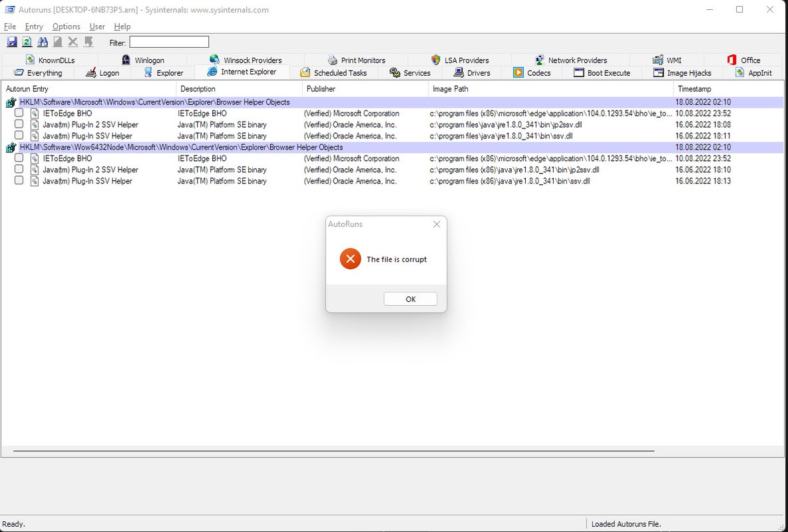The image size is (788, 532).
Task: Toggle checkbox for Plug-In 2 SSV Helper, jp2ssv.dll in program files
Action: point(19,124)
